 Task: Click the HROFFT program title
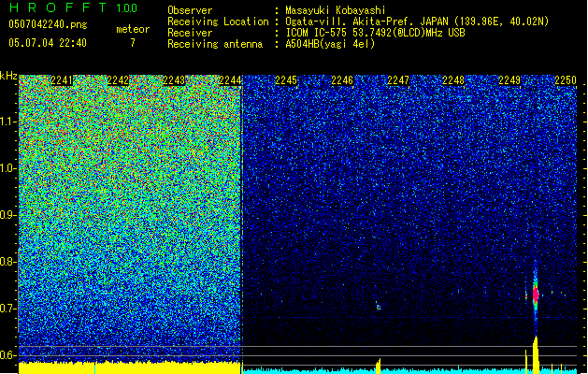pos(57,7)
